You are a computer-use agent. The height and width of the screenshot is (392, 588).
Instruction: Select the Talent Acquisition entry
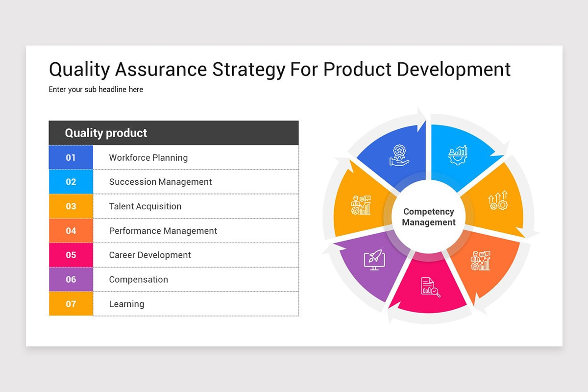pyautogui.click(x=145, y=206)
